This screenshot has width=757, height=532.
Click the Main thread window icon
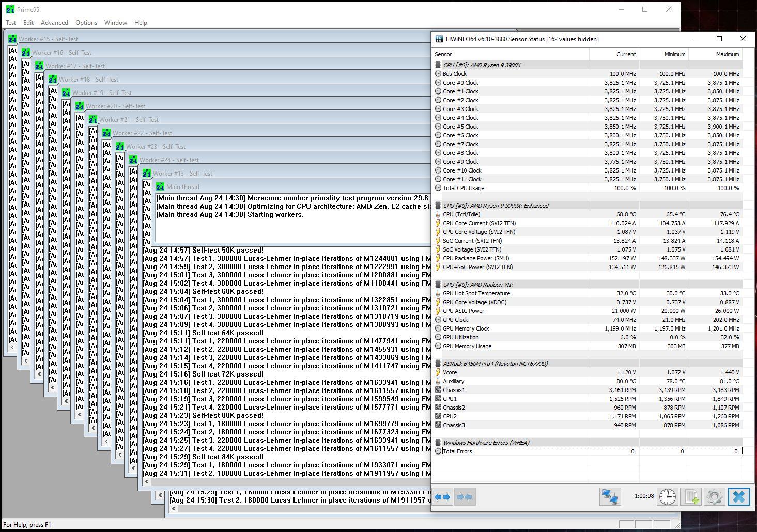(x=160, y=186)
